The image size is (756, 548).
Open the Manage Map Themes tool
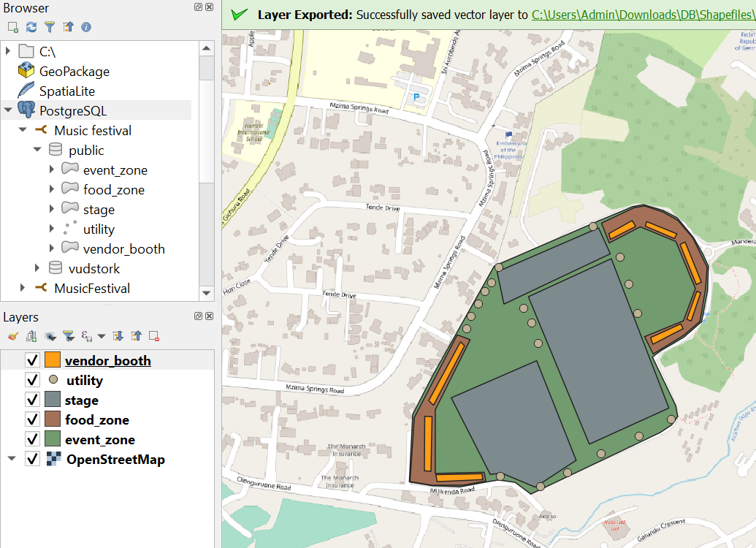click(x=49, y=336)
